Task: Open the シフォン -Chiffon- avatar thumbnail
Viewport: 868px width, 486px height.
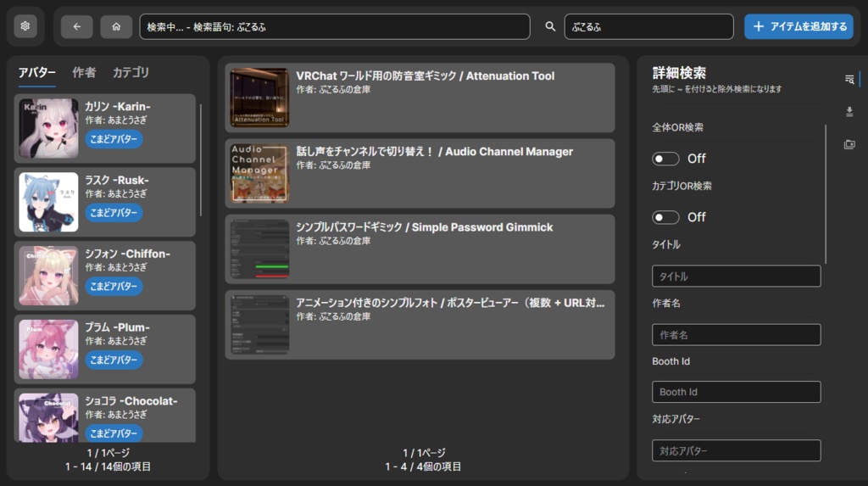Action: click(x=48, y=276)
